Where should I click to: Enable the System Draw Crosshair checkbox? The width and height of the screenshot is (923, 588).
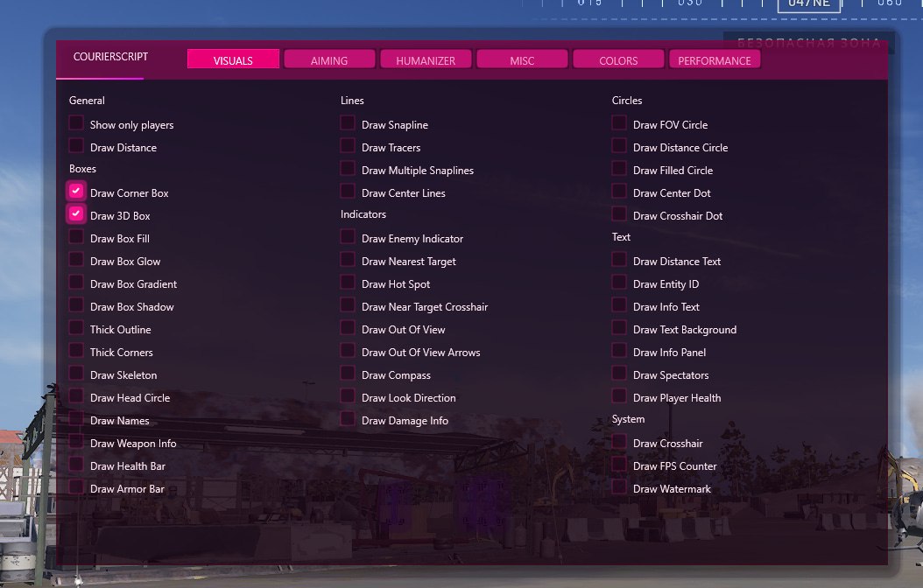coord(618,441)
